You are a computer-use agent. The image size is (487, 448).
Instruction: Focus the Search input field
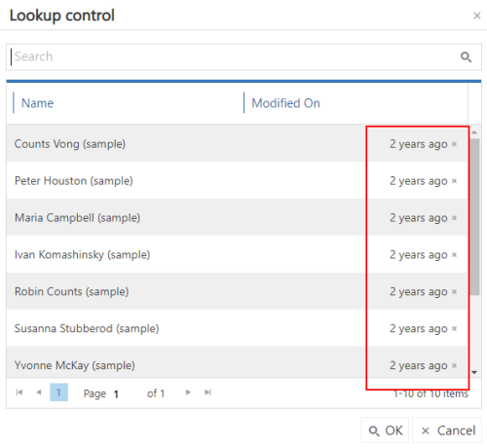coord(234,56)
